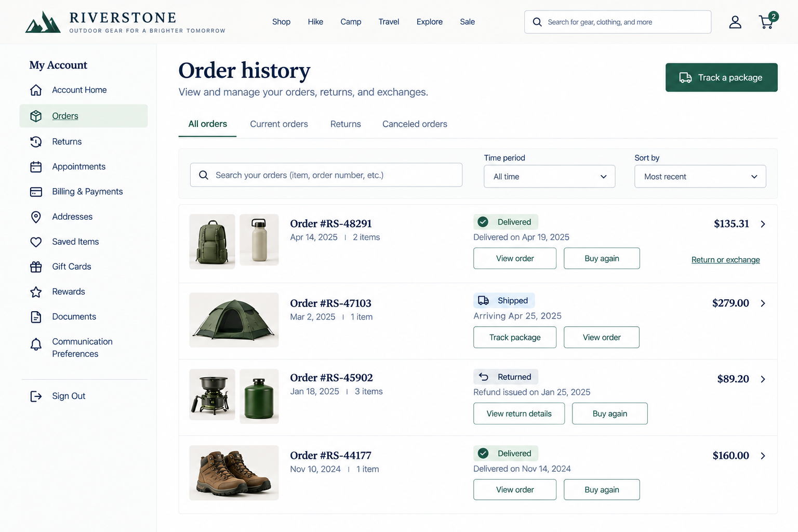Click the Rewards star icon
The image size is (798, 532).
36,292
